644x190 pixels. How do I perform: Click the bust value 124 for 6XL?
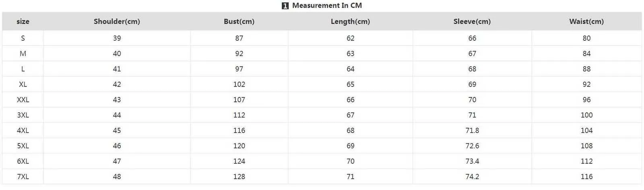point(239,161)
